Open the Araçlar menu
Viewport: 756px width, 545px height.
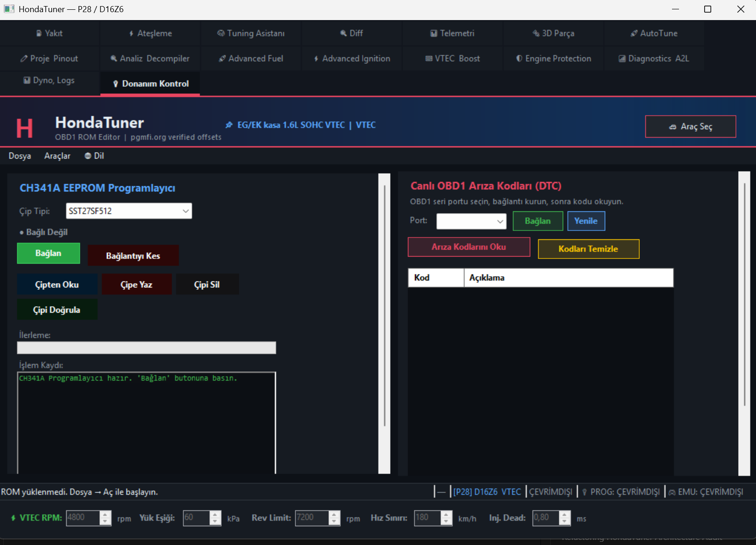click(57, 156)
